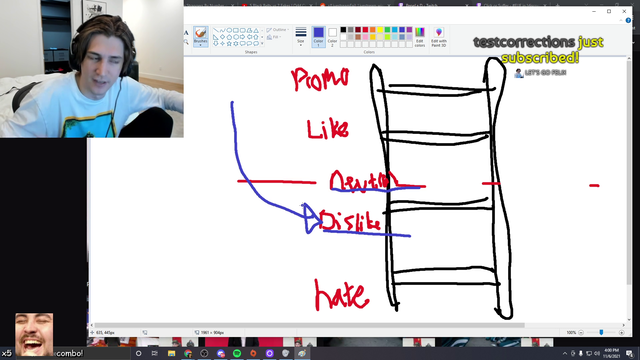Pick the Down arrow shape
Image resolution: width=640 pixels, height=360 pixels.
tap(216, 43)
